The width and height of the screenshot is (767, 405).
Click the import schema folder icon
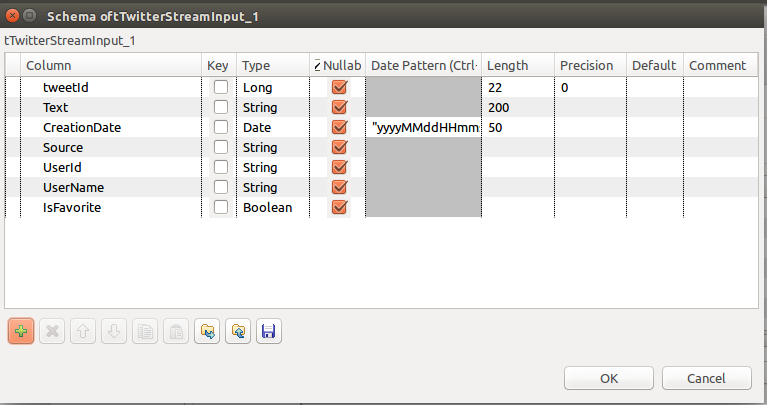207,332
